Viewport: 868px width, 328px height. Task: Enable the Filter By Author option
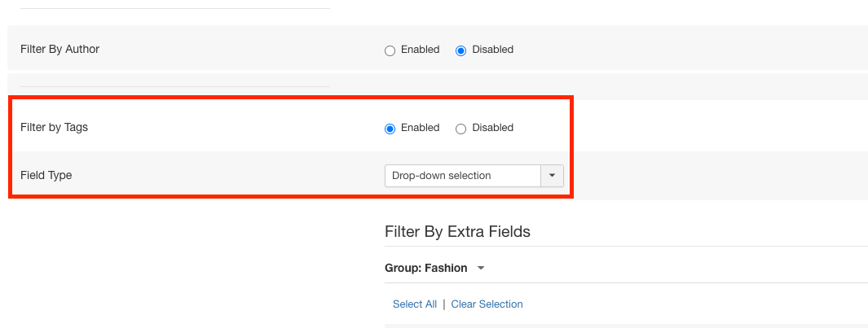390,50
